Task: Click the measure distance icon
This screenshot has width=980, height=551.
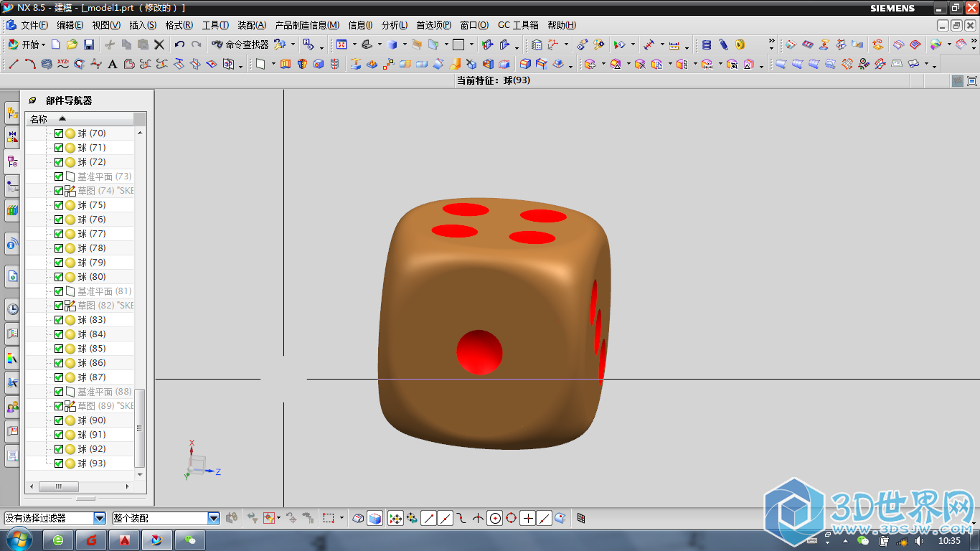Action: click(674, 44)
